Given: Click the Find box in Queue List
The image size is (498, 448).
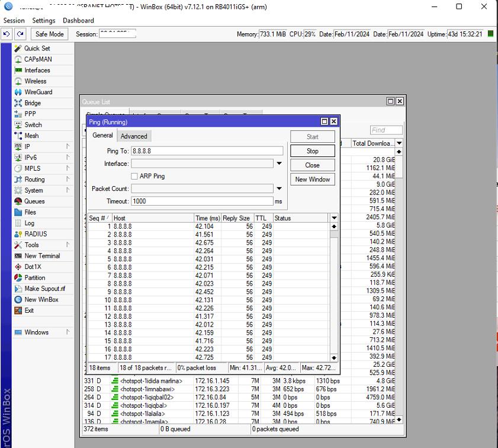Looking at the screenshot, I should [x=386, y=130].
